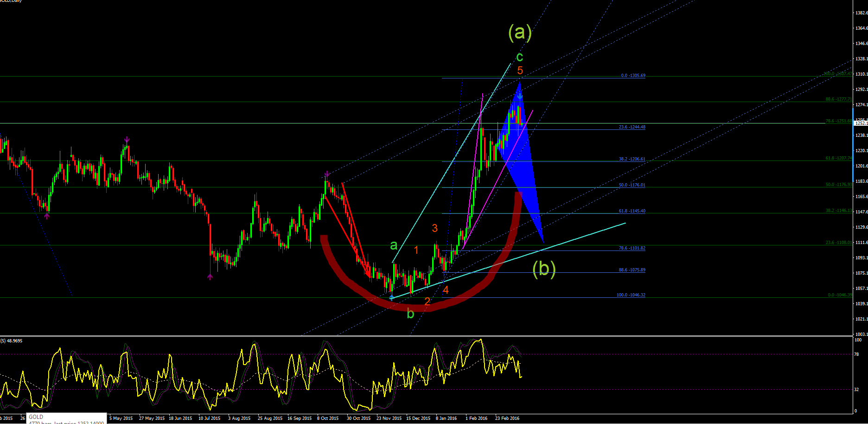Screen dimensions: 868x424
Task: Select the orange "5" wave label
Action: 520,71
